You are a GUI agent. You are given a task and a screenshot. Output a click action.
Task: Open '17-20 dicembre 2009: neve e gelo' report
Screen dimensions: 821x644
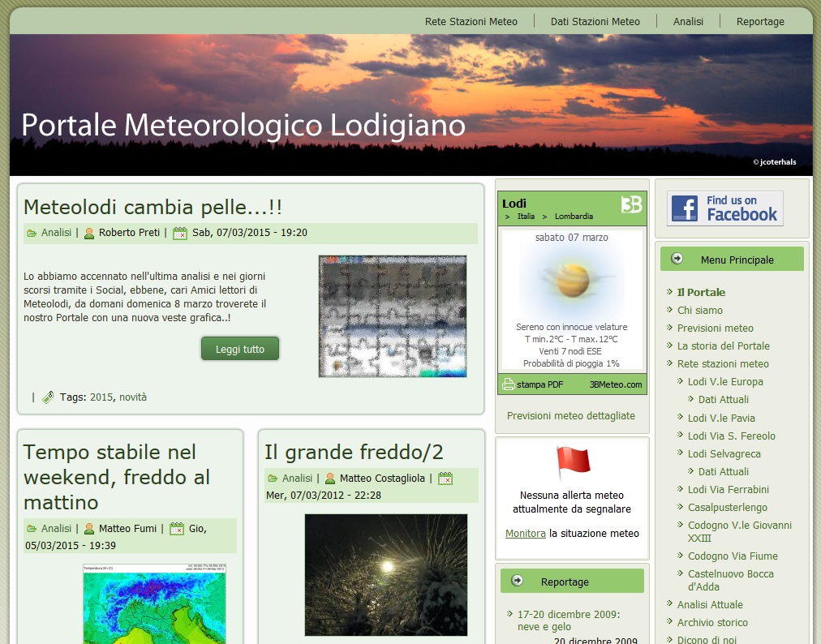(569, 620)
